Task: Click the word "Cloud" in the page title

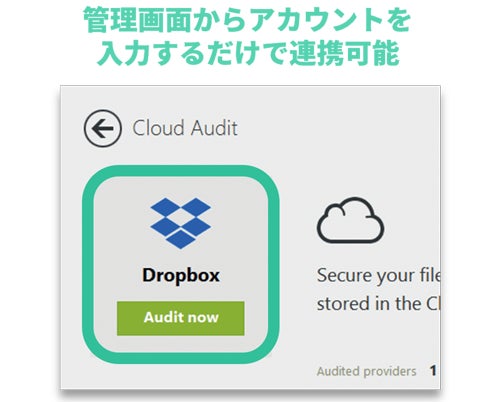Action: pyautogui.click(x=158, y=128)
